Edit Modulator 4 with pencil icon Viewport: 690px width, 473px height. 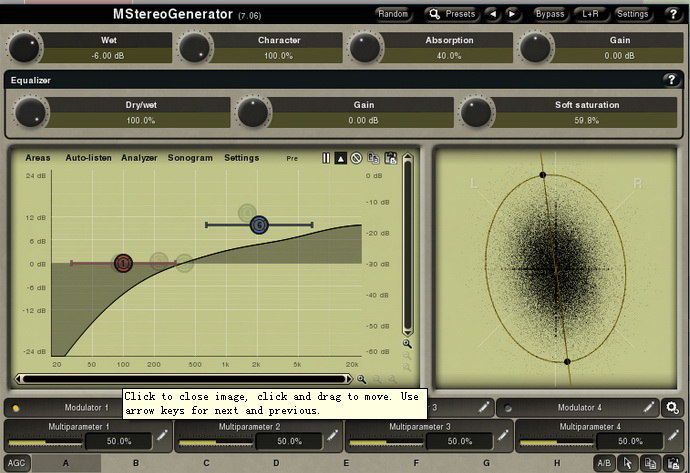click(x=648, y=408)
